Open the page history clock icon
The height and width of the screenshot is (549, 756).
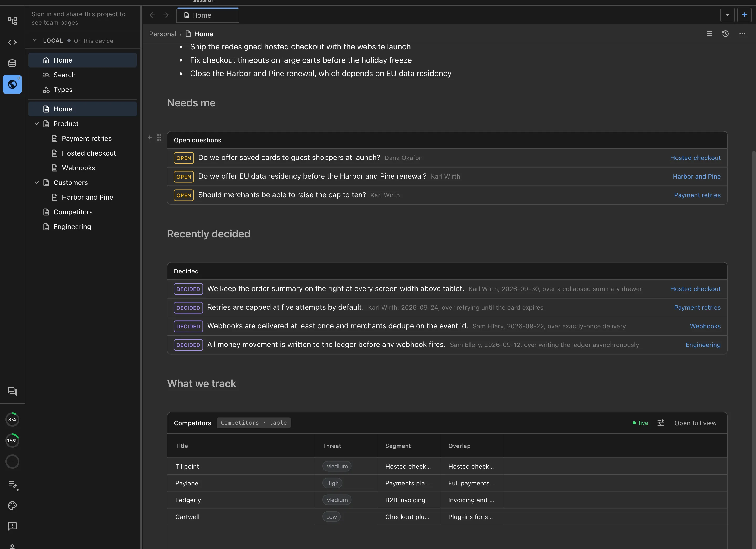point(726,34)
